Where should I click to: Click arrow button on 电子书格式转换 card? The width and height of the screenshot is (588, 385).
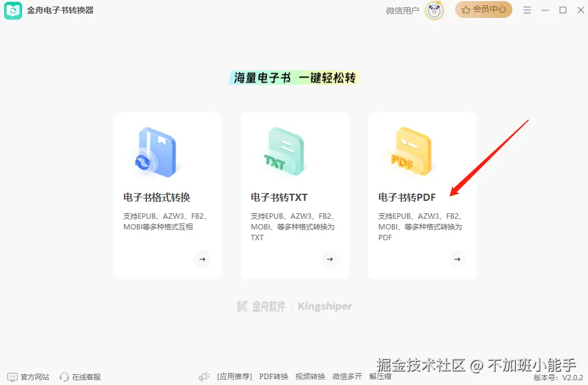pyautogui.click(x=203, y=259)
